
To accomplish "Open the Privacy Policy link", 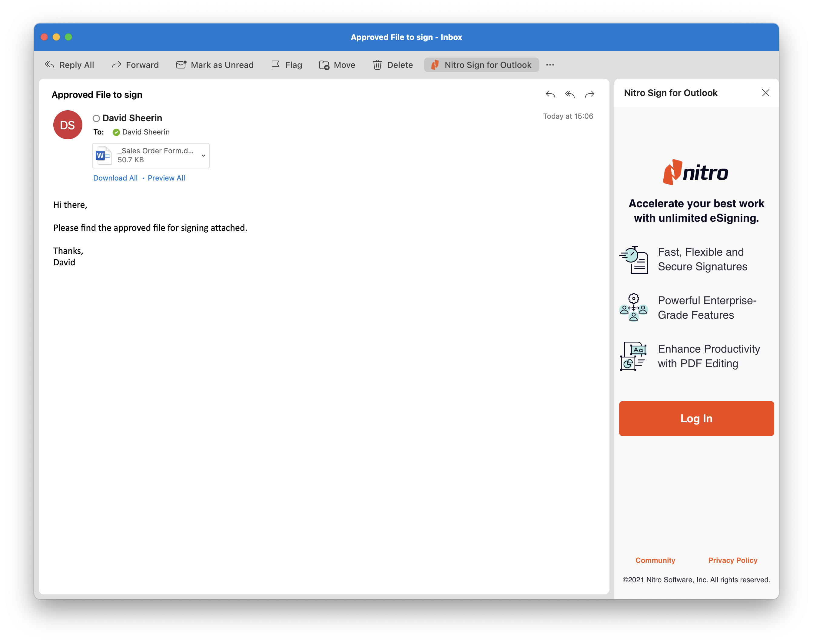I will (733, 560).
